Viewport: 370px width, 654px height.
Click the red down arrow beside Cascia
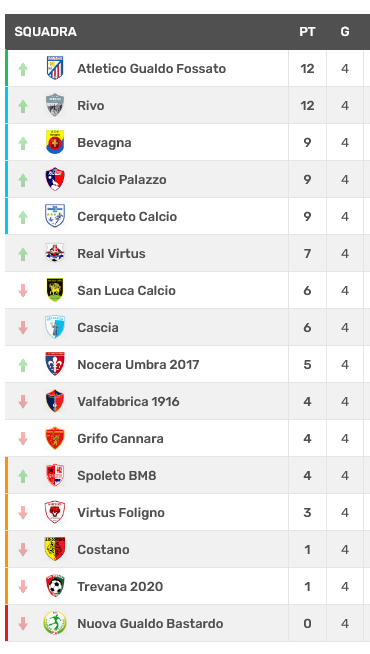(x=23, y=327)
